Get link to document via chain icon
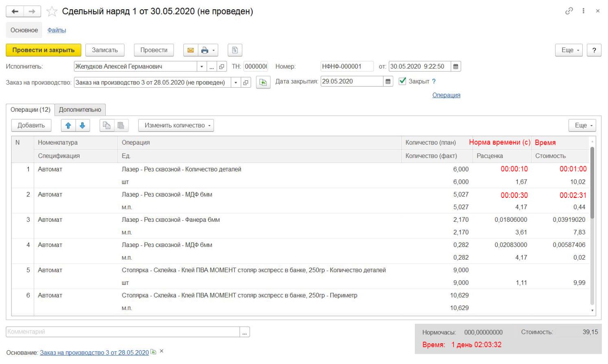The height and width of the screenshot is (364, 608). 569,11
